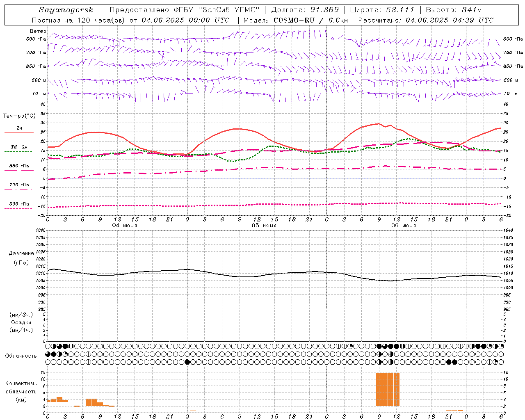
Task: Click the temperature panel label "Тем-ра(°C)"
Action: 19,116
